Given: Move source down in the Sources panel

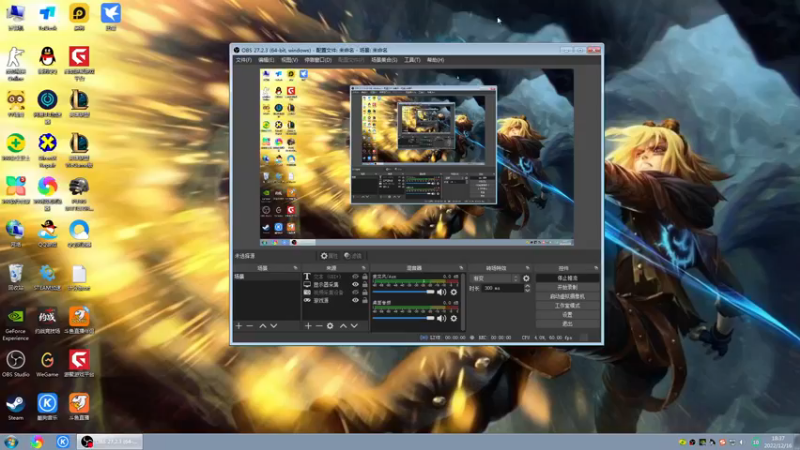Looking at the screenshot, I should click(x=354, y=326).
